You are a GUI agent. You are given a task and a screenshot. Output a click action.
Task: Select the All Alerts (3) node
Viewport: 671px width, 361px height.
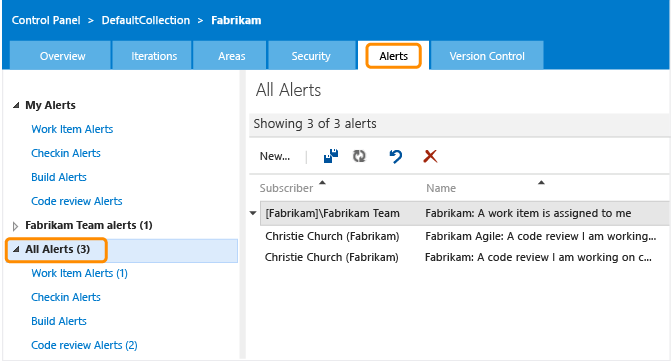pos(57,249)
